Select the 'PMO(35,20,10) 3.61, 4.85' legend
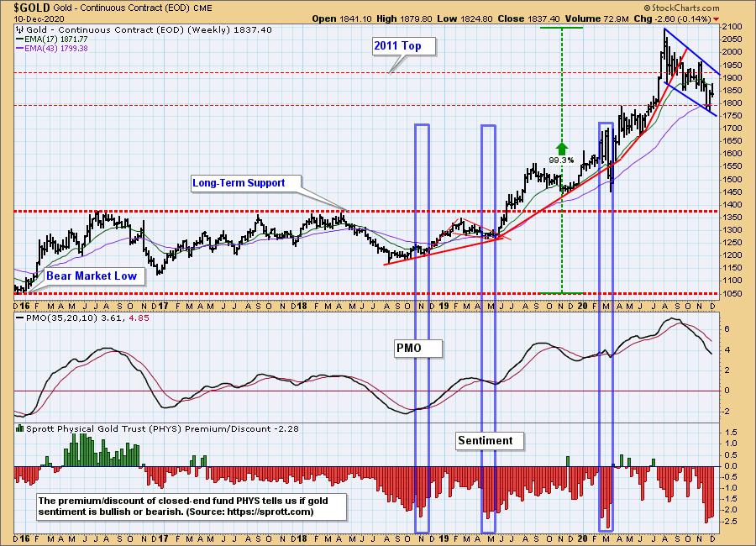Screen dimensions: 756x546 [82, 318]
